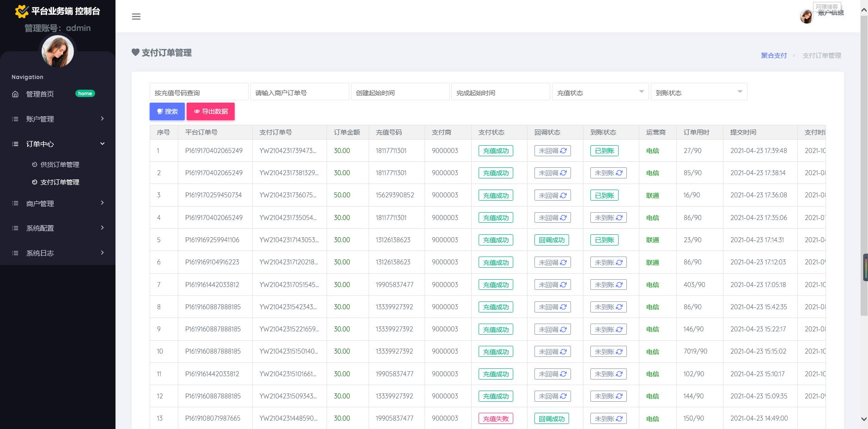The image size is (868, 429).
Task: Expand the 系统日志 menu chevron
Action: coord(102,253)
